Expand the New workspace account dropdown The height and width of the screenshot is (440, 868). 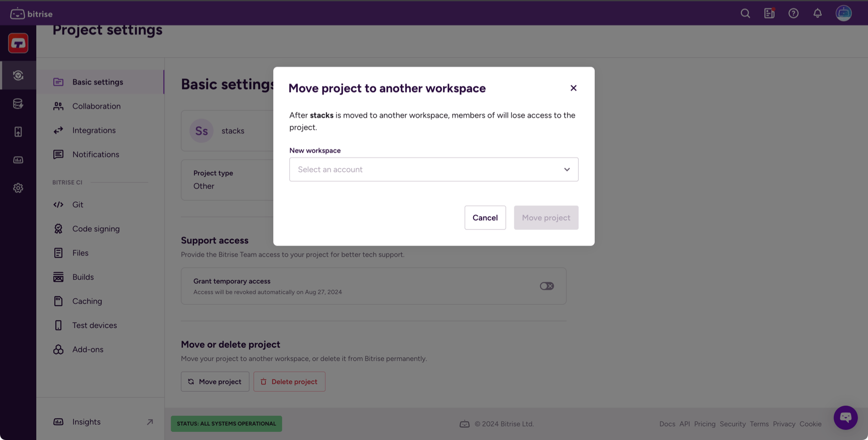point(433,169)
